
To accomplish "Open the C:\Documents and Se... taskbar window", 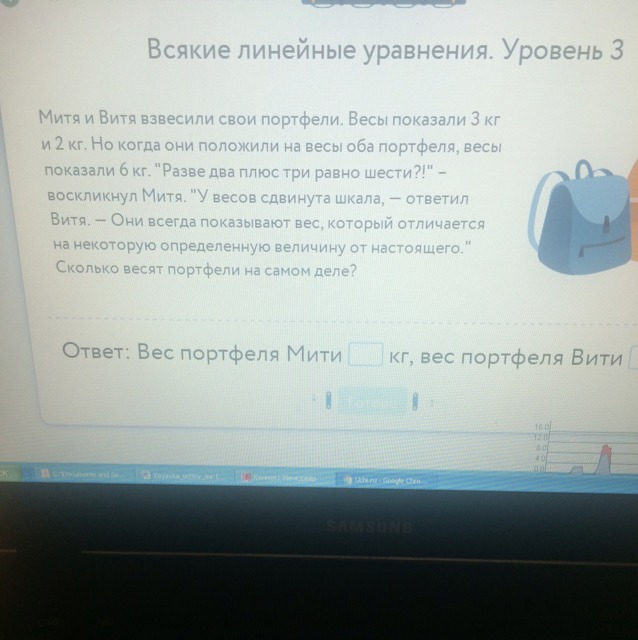I will 85,474.
